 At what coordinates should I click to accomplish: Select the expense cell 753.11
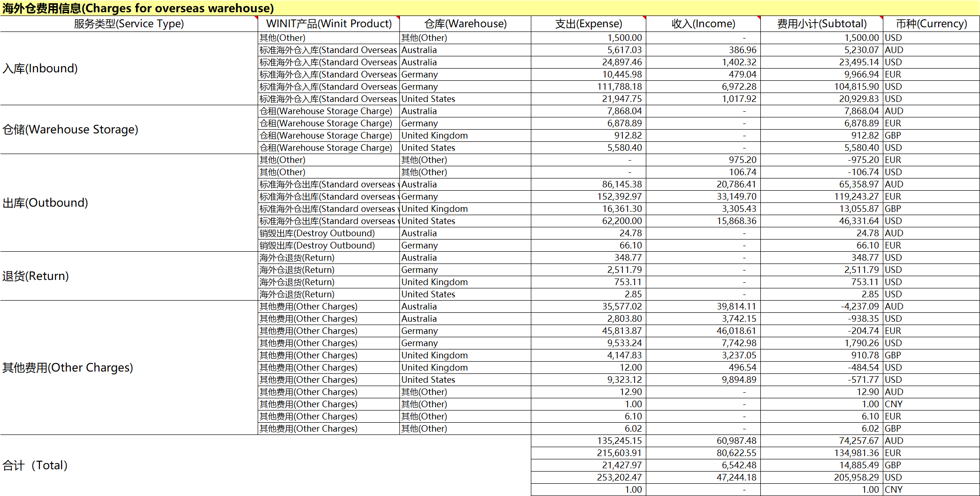coord(589,282)
